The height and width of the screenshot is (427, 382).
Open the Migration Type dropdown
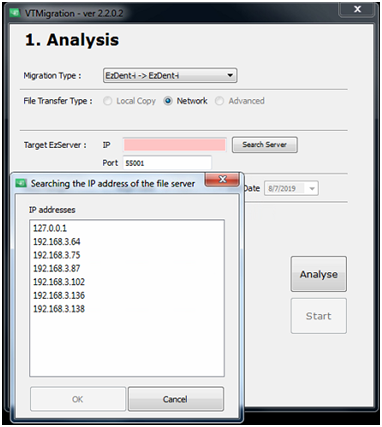(170, 76)
